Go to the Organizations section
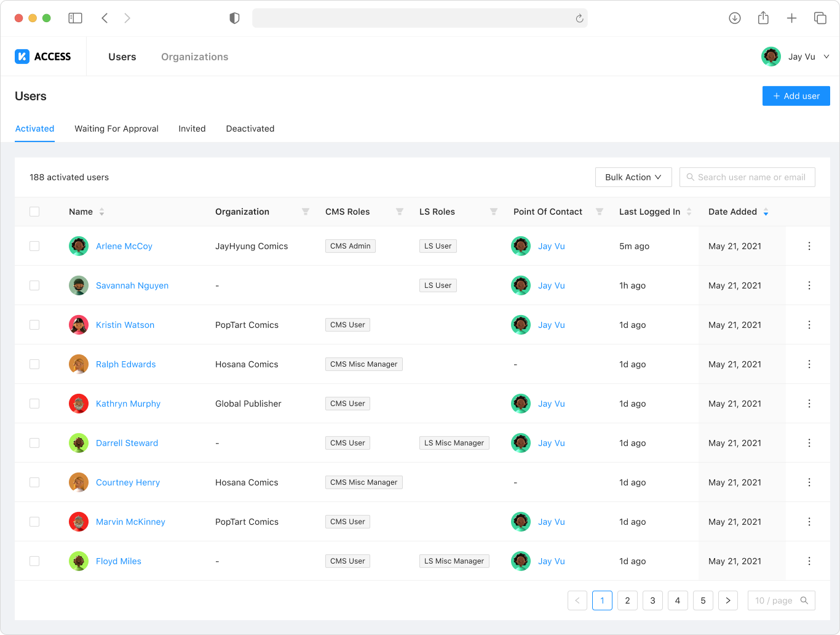 pyautogui.click(x=194, y=57)
